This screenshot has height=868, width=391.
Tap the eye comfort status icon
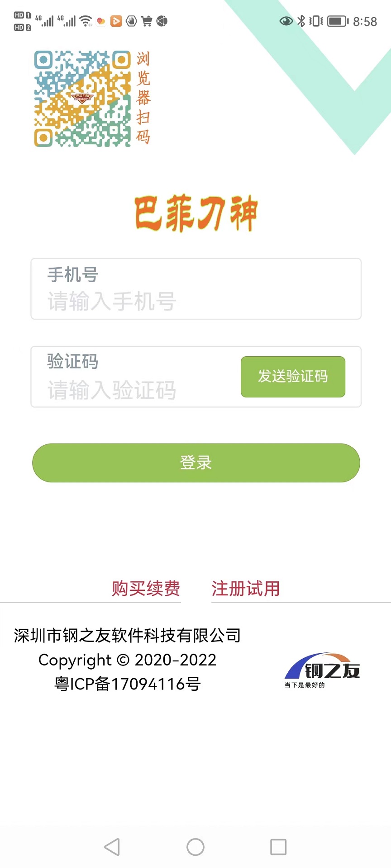pyautogui.click(x=286, y=21)
